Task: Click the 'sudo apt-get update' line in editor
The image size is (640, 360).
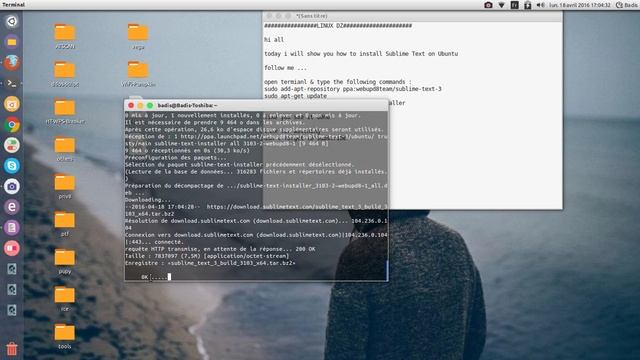Action: point(296,96)
